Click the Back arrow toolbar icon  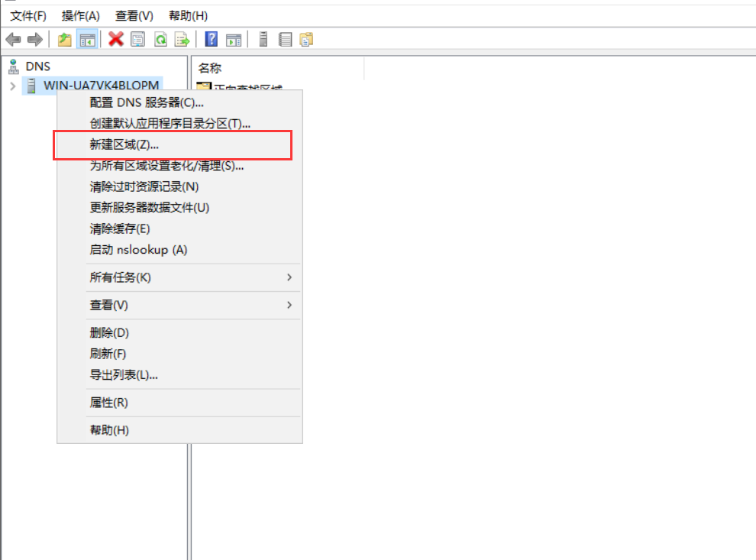[13, 40]
